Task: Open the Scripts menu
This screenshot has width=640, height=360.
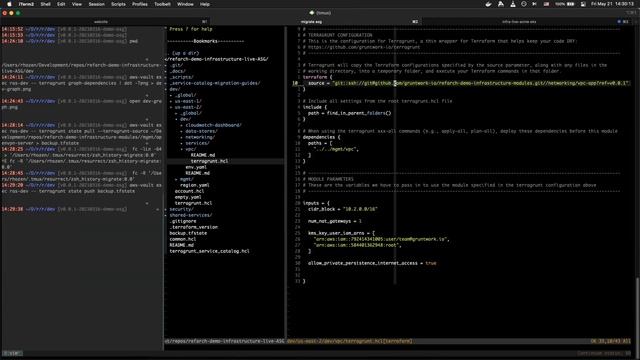Action: pos(118,4)
